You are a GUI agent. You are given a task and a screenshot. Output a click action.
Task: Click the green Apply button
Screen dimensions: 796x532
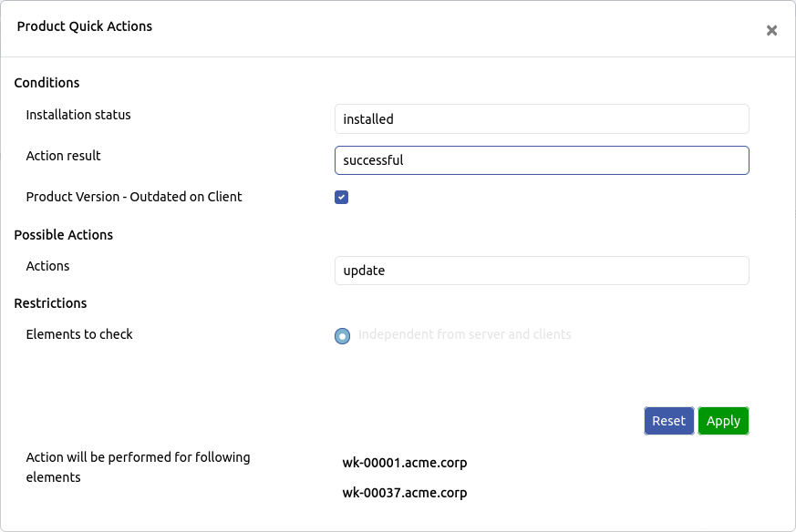coord(723,421)
